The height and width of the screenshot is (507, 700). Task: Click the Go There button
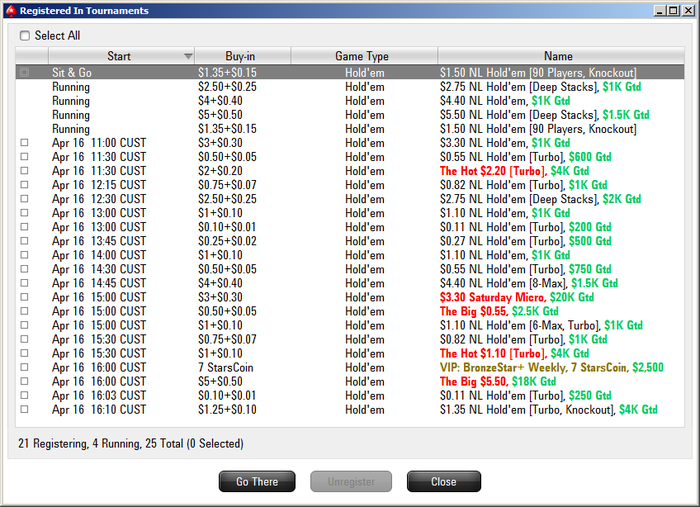coord(257,481)
